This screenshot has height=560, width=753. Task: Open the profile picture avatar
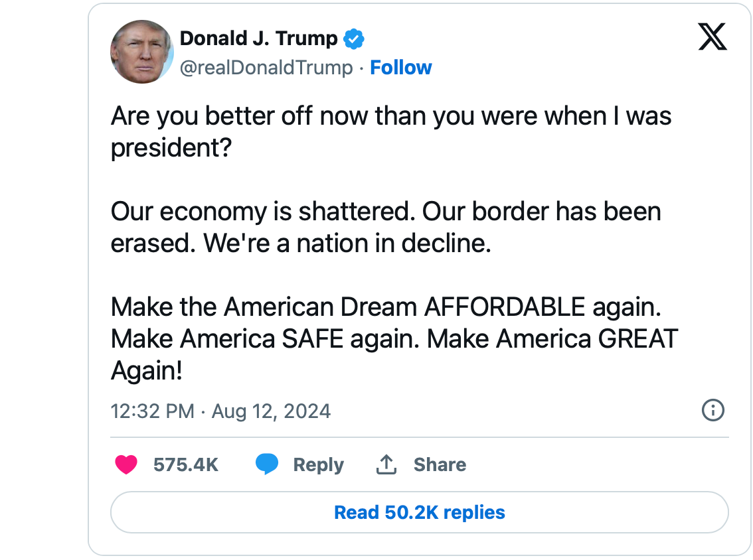[141, 52]
